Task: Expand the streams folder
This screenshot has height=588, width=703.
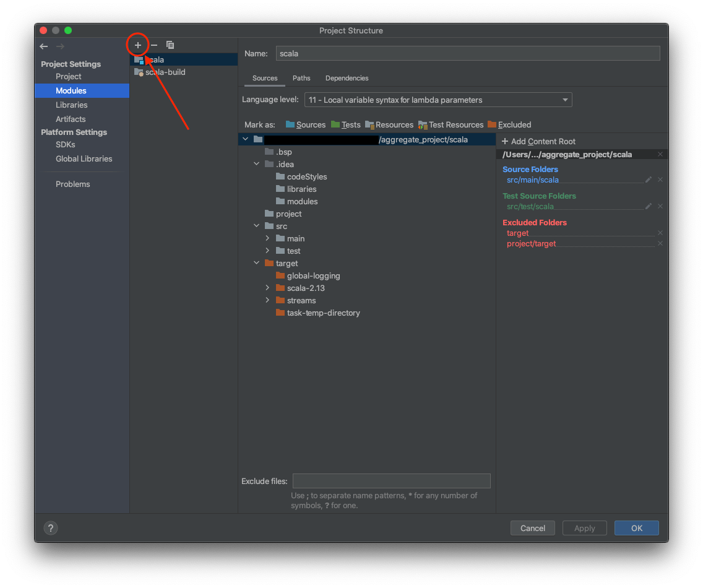Action: (x=267, y=300)
